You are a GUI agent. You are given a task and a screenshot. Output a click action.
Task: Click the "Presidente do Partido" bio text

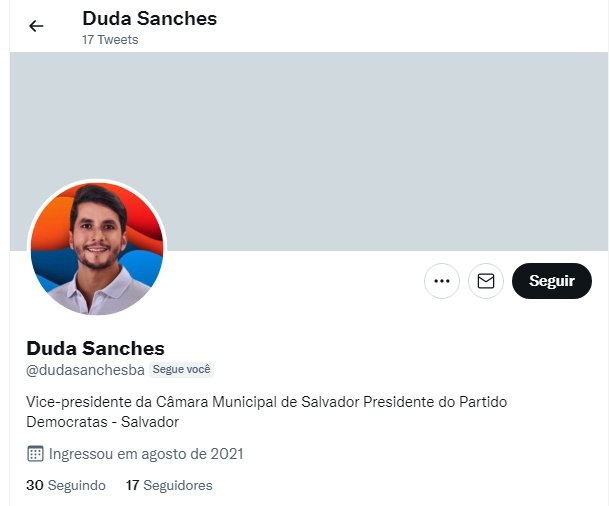(433, 402)
